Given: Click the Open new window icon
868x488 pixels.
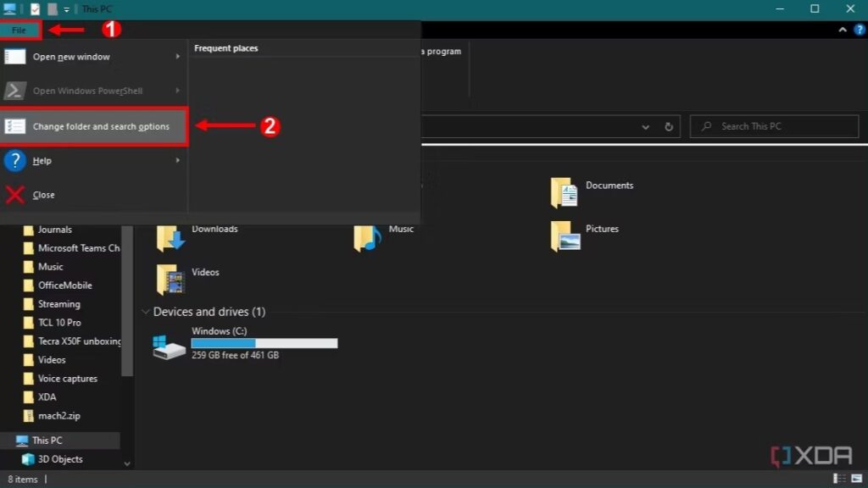Looking at the screenshot, I should 15,57.
